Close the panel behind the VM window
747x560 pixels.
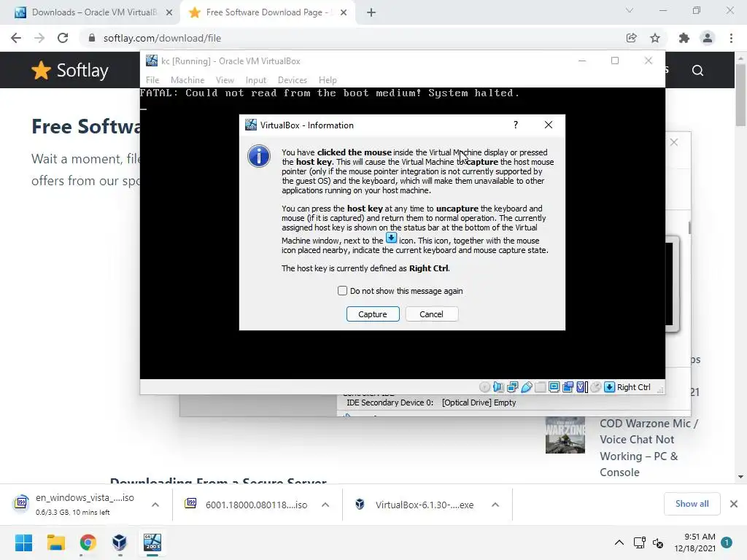[673, 142]
